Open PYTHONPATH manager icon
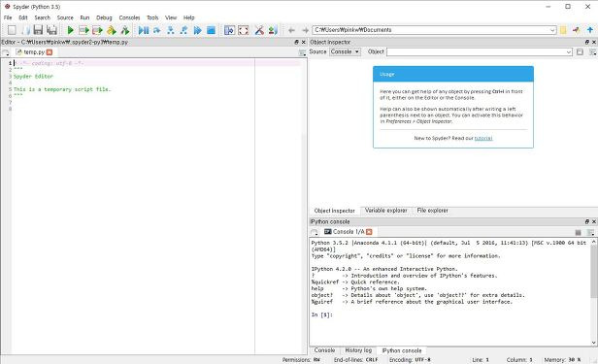 tap(273, 30)
